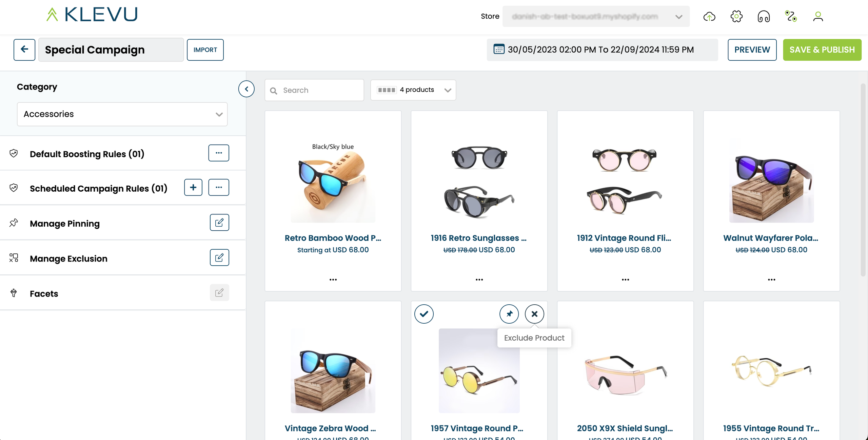Collapse the left sidebar panel
The width and height of the screenshot is (868, 440).
246,89
